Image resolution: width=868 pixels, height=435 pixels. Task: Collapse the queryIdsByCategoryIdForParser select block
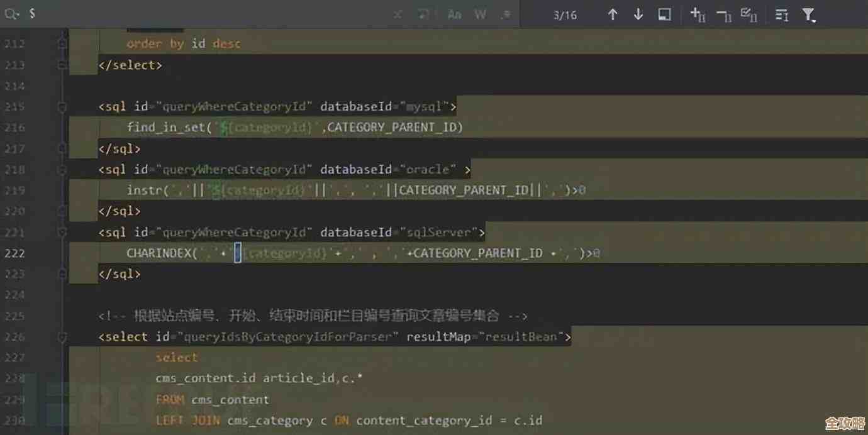coord(61,337)
